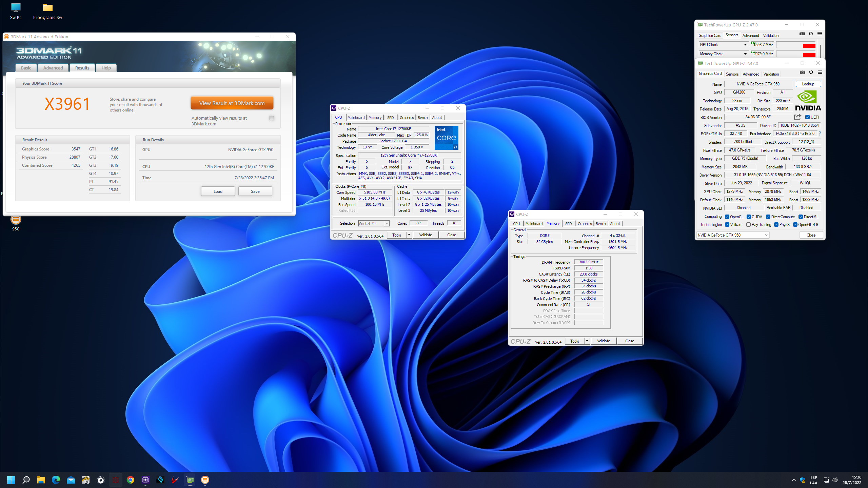Click Tools button in CPU-Z Memory window
Viewport: 868px width, 488px height.
[x=575, y=341]
